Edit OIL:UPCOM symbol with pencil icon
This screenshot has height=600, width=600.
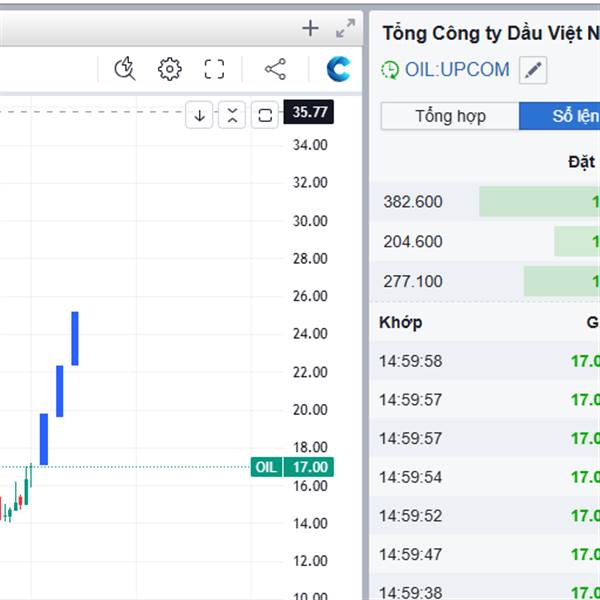click(533, 70)
